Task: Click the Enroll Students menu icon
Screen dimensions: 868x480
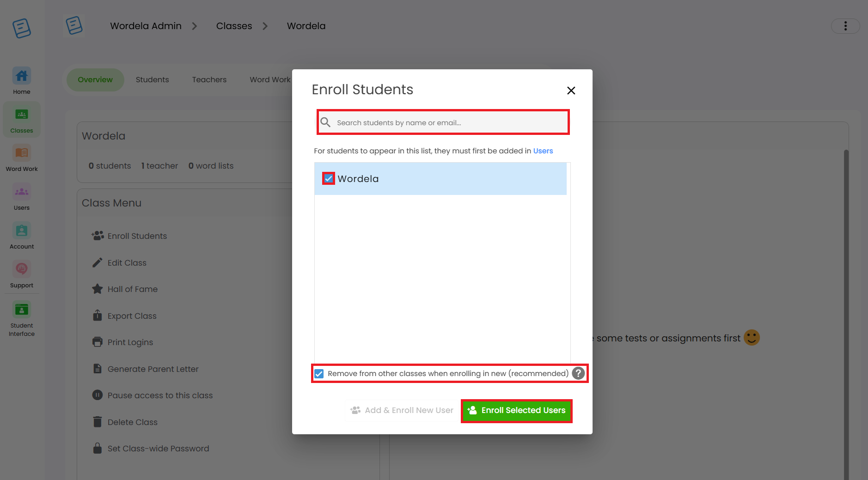Action: point(98,236)
